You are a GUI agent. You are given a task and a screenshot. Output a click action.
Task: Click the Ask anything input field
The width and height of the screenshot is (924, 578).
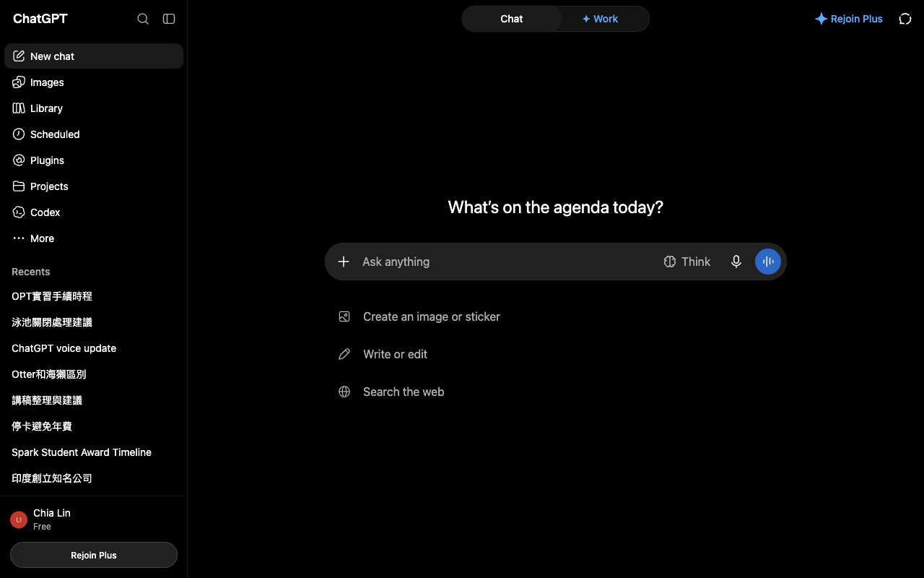point(507,262)
